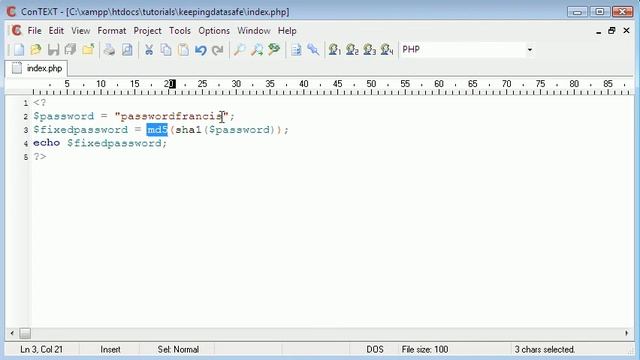This screenshot has height=360, width=640.
Task: Open the Project menu
Action: click(x=147, y=31)
